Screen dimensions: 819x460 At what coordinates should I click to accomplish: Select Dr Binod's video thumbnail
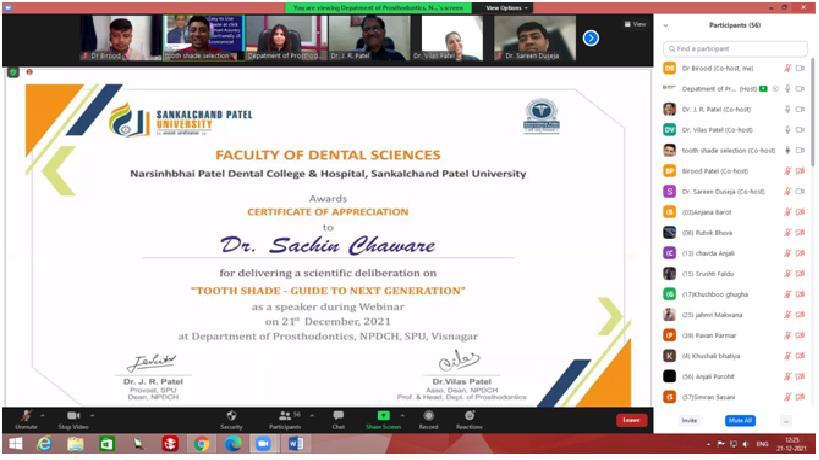tap(121, 38)
